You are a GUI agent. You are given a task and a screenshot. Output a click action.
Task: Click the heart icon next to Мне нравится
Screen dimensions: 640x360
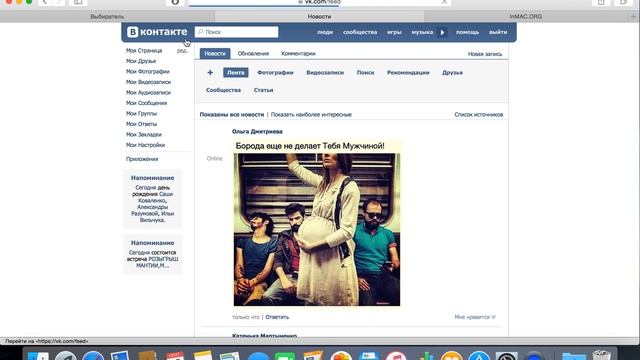point(493,317)
